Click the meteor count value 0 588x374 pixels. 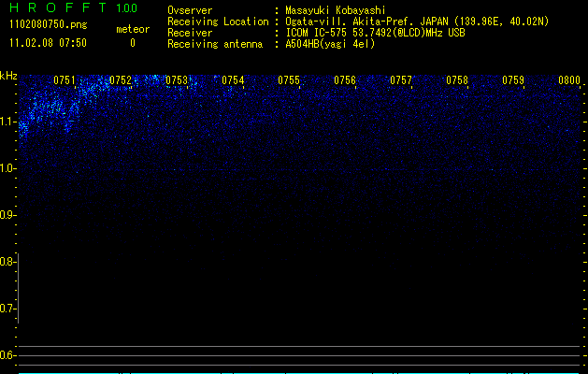[133, 43]
